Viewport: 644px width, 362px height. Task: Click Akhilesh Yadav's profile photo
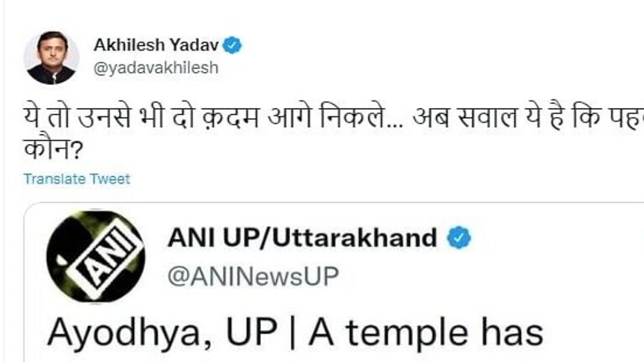pyautogui.click(x=51, y=57)
